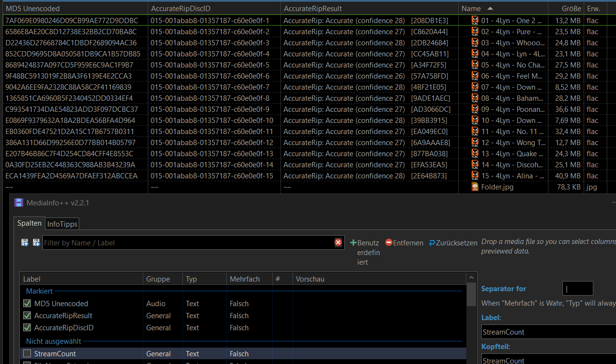Uncheck the AccurateRipResult checkbox

(x=27, y=316)
